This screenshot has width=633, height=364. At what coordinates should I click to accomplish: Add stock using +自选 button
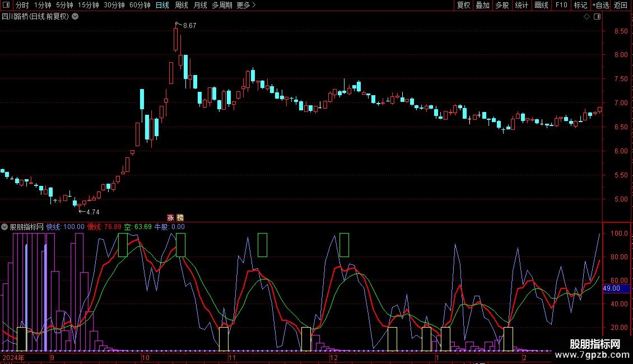(600, 6)
